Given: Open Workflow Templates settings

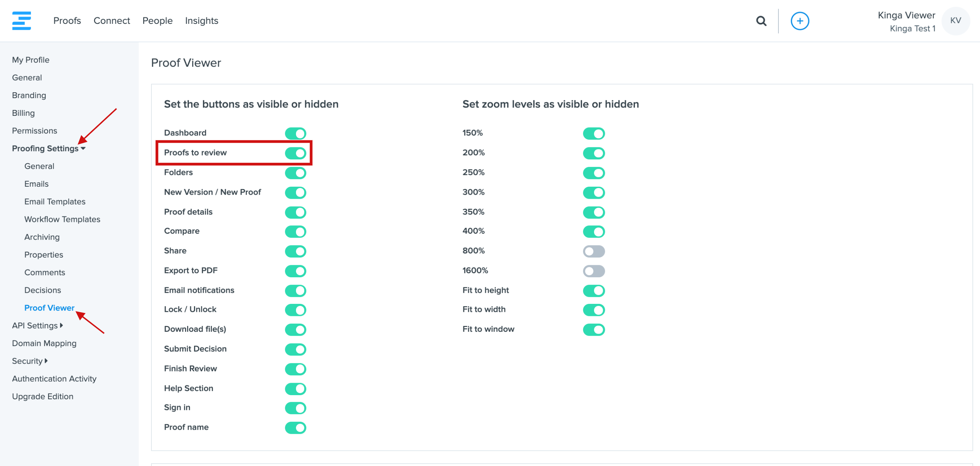Looking at the screenshot, I should (62, 220).
